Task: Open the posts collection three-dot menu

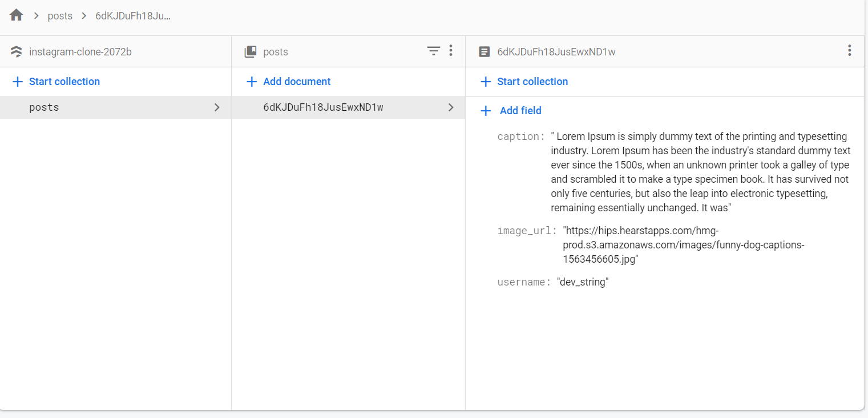Action: click(451, 51)
